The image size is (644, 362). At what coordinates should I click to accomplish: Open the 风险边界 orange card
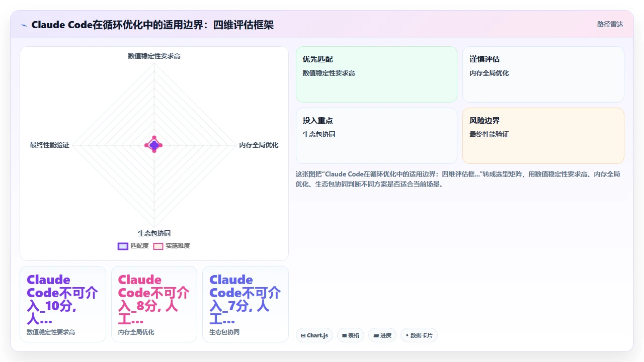543,136
